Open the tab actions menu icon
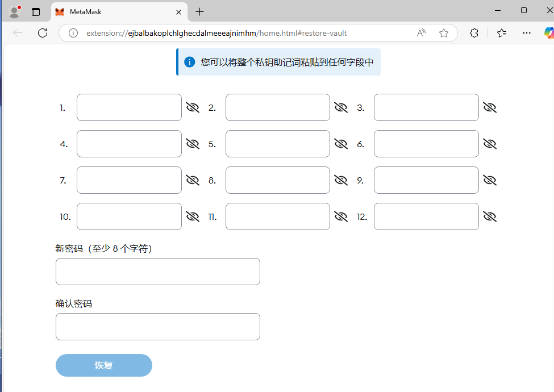 coord(36,11)
